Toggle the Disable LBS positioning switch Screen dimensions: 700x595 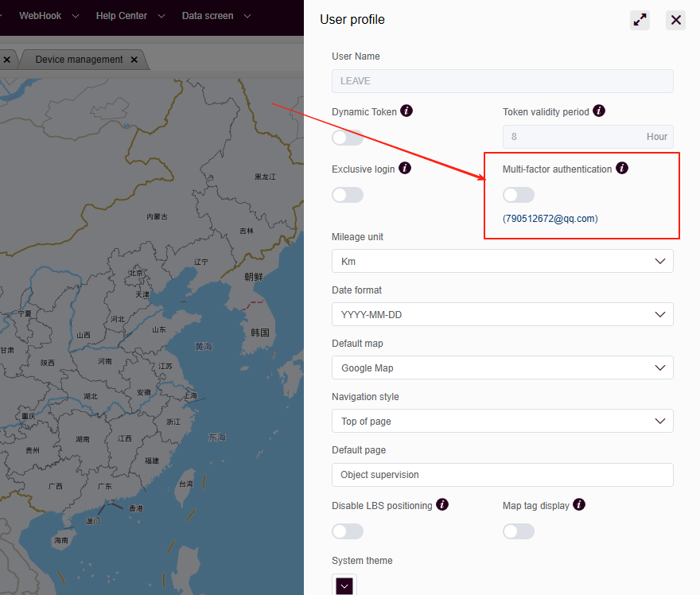click(348, 531)
